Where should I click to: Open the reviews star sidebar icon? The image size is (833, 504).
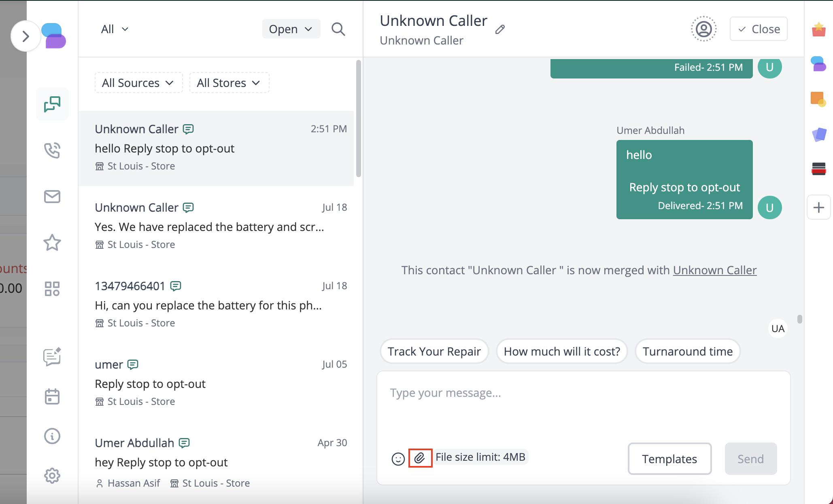(x=52, y=243)
